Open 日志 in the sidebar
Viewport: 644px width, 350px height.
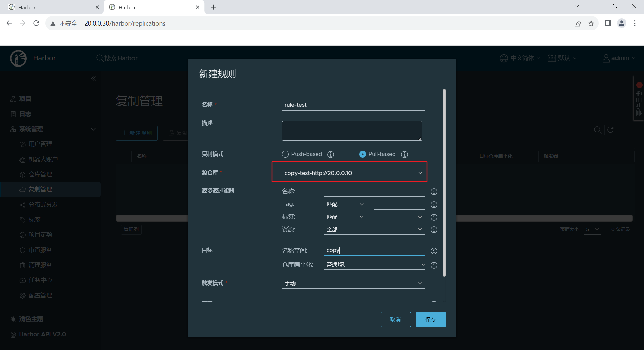25,114
